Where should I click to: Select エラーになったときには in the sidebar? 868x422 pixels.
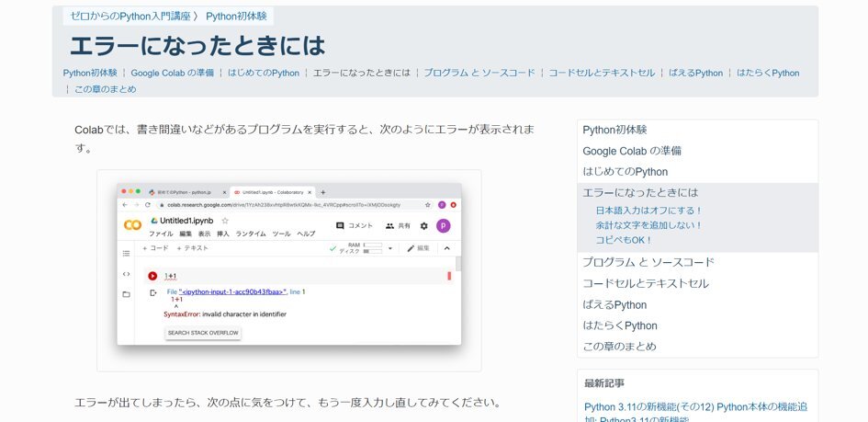click(640, 192)
